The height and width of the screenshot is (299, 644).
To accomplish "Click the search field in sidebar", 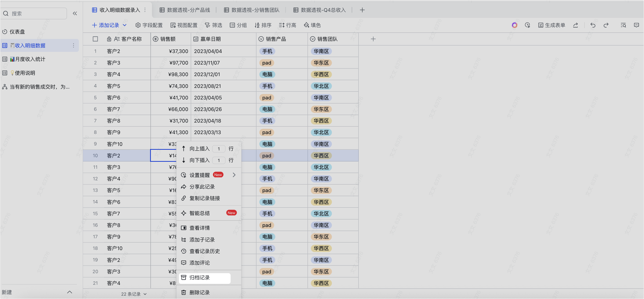I will pyautogui.click(x=34, y=14).
